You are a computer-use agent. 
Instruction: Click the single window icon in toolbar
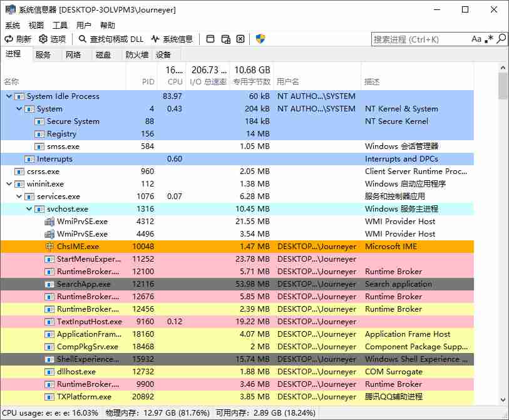210,39
